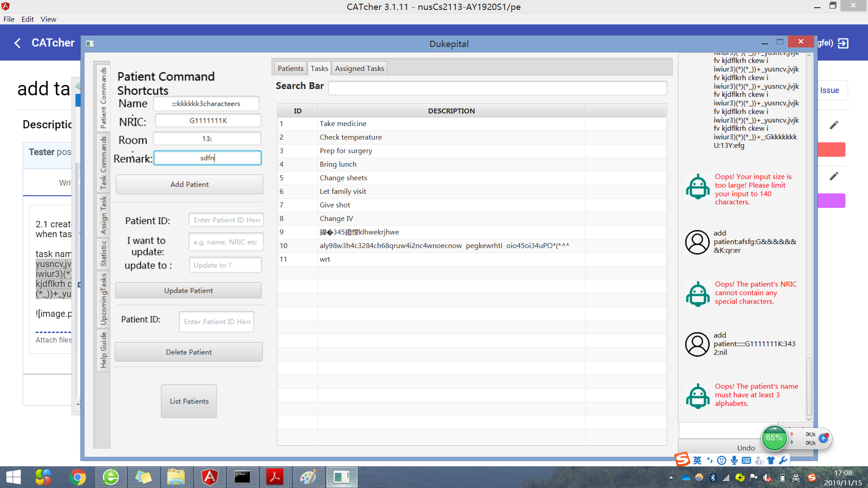Click the chat panel scroll-up arrow

(x=809, y=56)
